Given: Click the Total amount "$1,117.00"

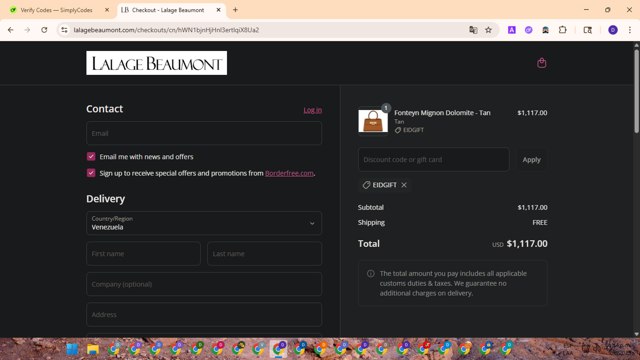Looking at the screenshot, I should 527,244.
